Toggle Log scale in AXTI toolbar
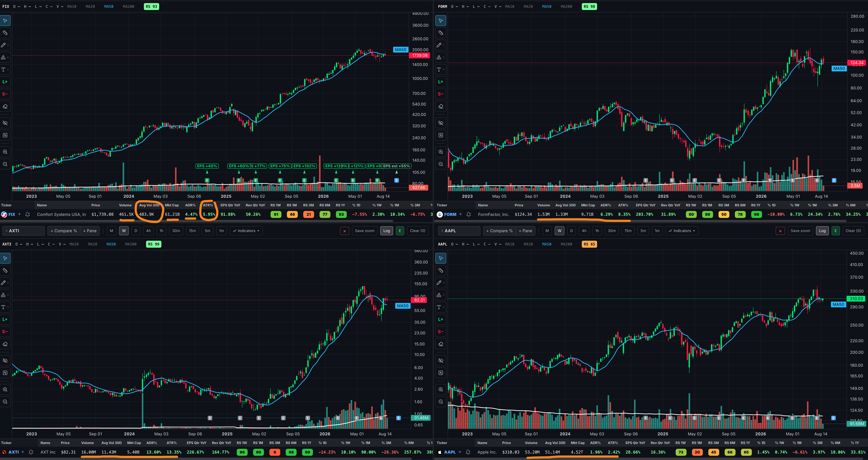The width and height of the screenshot is (868, 460). [x=387, y=231]
